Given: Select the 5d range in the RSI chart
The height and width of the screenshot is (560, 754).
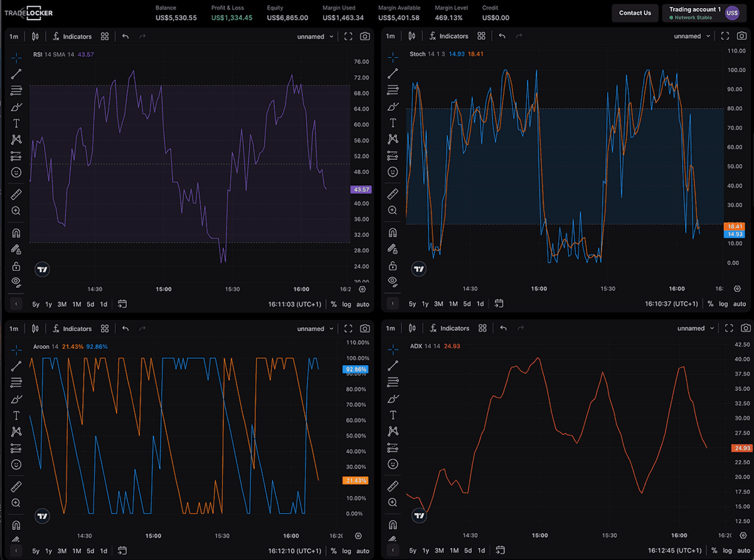Looking at the screenshot, I should point(90,304).
